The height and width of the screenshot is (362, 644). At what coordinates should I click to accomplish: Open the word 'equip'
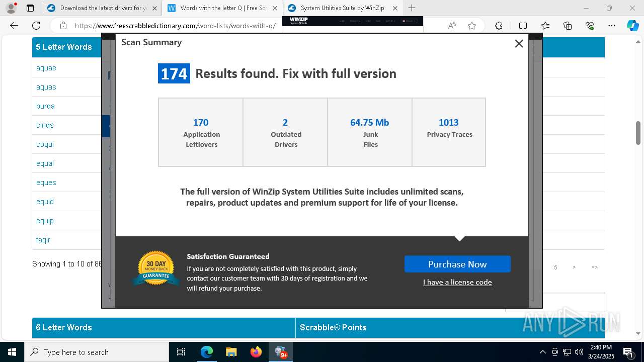45,221
